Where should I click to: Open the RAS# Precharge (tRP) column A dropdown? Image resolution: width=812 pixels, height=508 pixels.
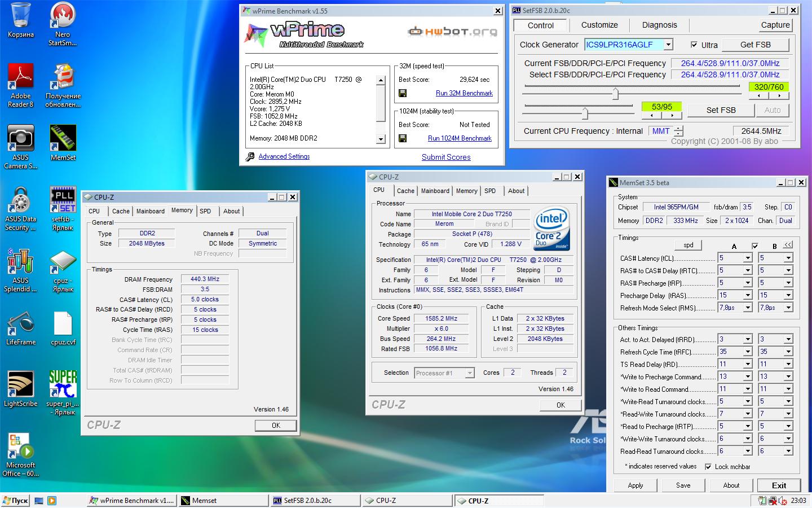[x=748, y=283]
